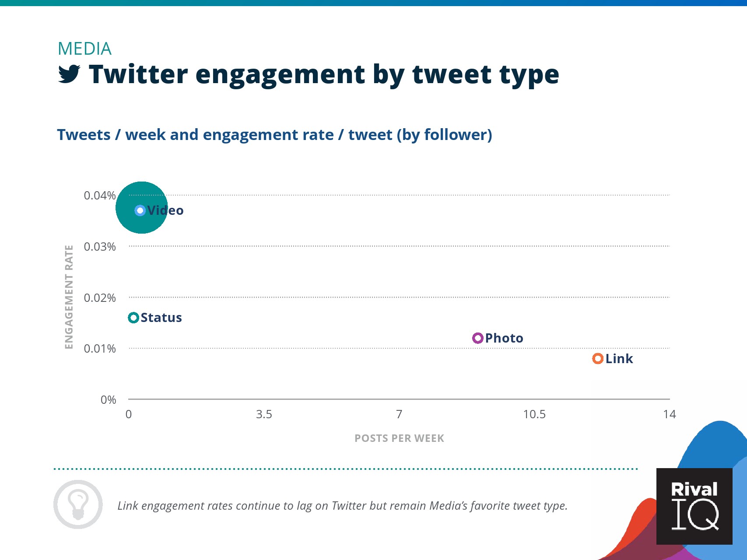This screenshot has height=560, width=747.
Task: Select the orange Link data point
Action: (x=598, y=359)
